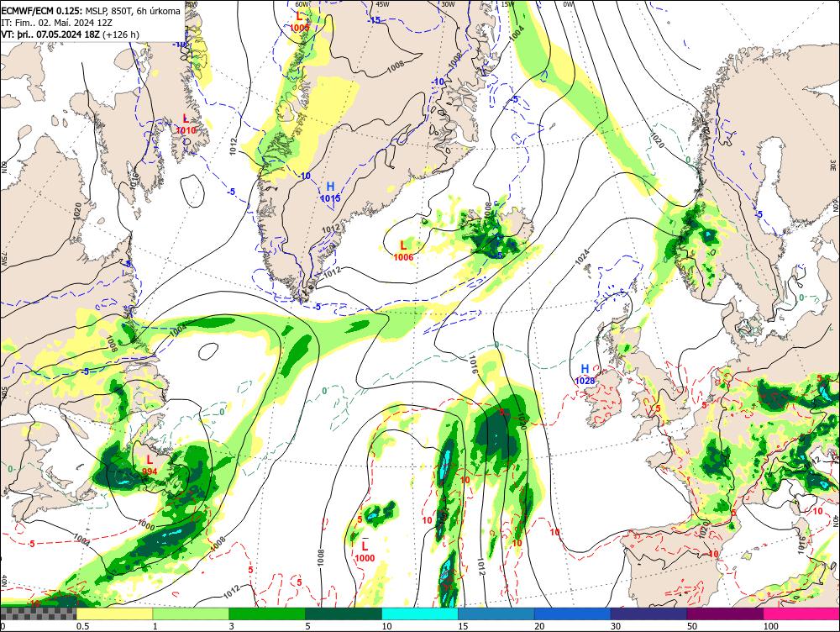Pick the dark indigo 30–50 mm legend swatch
Image resolution: width=840 pixels, height=632 pixels.
point(648,614)
